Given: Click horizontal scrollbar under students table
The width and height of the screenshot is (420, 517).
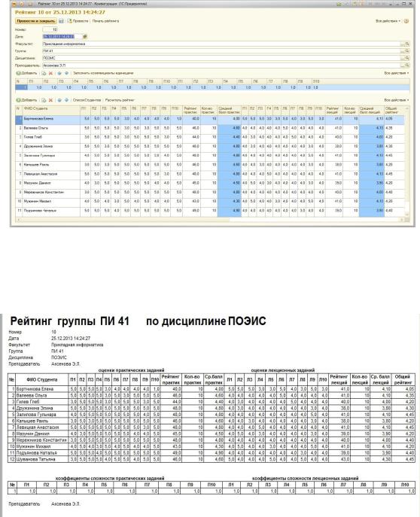Looking at the screenshot, I should (x=210, y=220).
